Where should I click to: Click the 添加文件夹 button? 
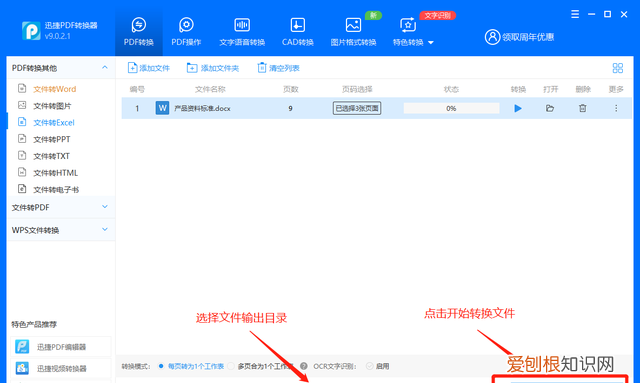[213, 68]
